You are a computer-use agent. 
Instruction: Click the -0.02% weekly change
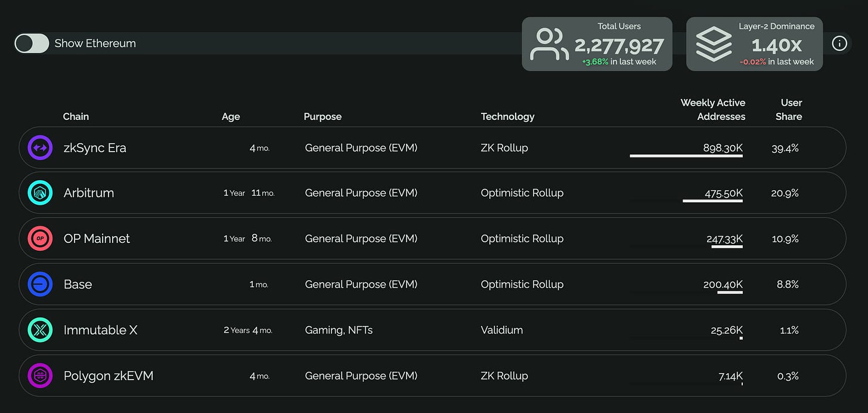(753, 62)
